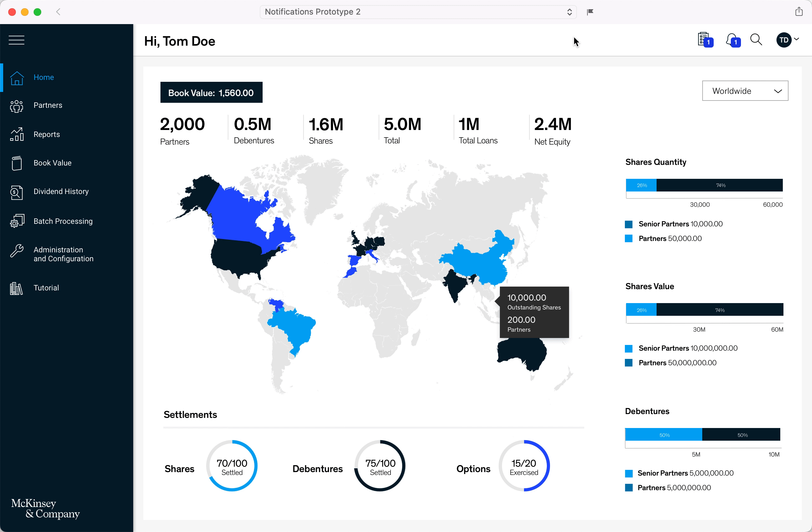Screen dimensions: 812x532
Task: Open the TD user avatar dropdown
Action: [x=787, y=40]
